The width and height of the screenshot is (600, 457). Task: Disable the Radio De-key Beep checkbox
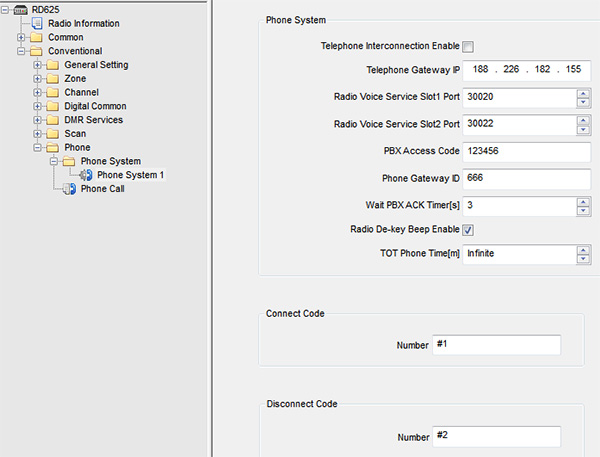tap(468, 230)
